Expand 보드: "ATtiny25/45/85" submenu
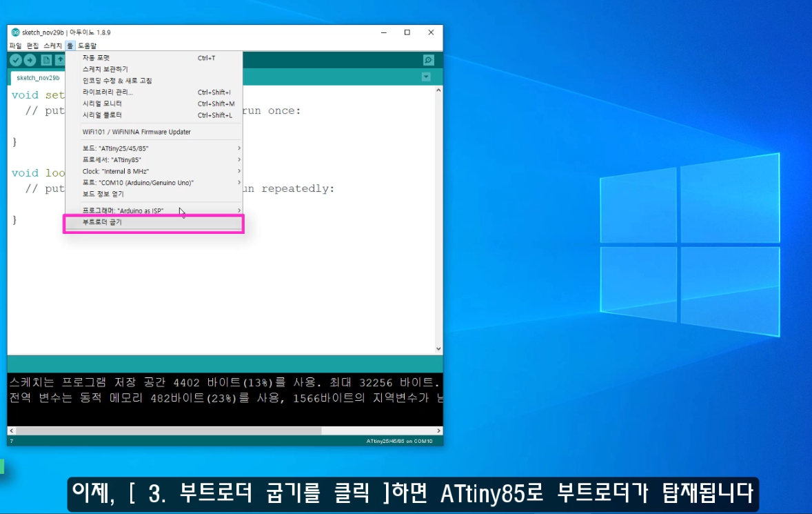Viewport: 812px width, 514px height. 154,149
